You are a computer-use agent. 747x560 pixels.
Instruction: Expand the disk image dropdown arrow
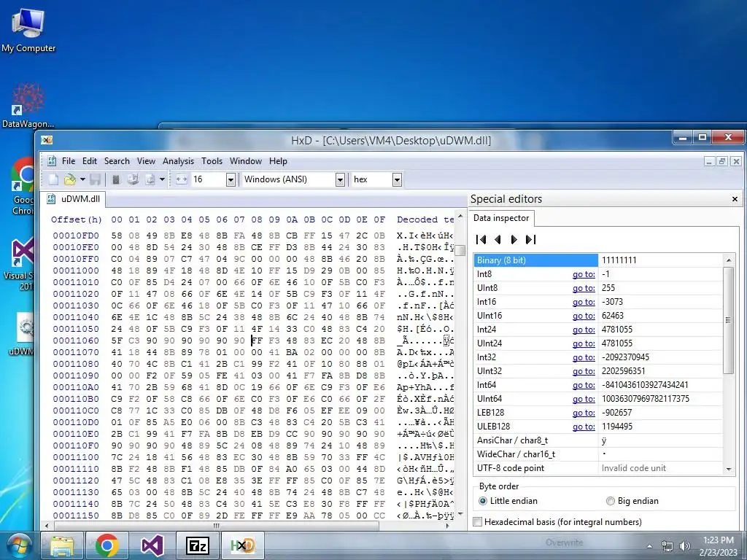pos(163,179)
